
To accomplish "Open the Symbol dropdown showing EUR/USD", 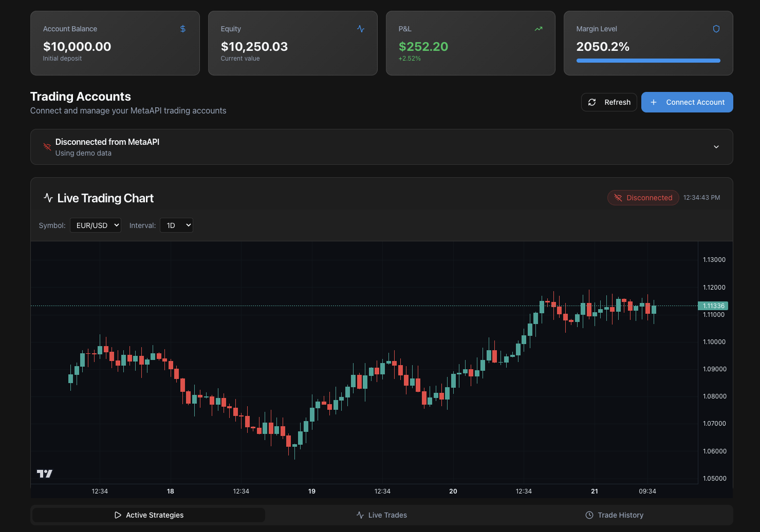I will pyautogui.click(x=96, y=225).
